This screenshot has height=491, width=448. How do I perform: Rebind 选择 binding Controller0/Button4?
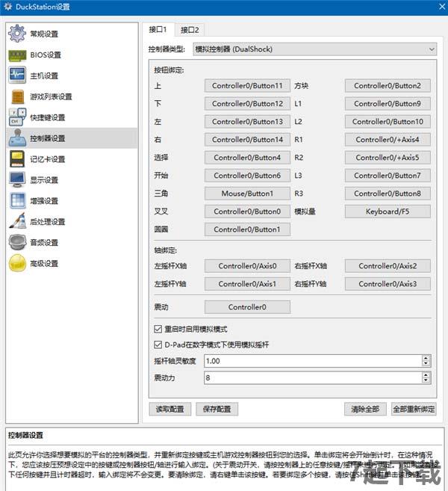coord(247,158)
